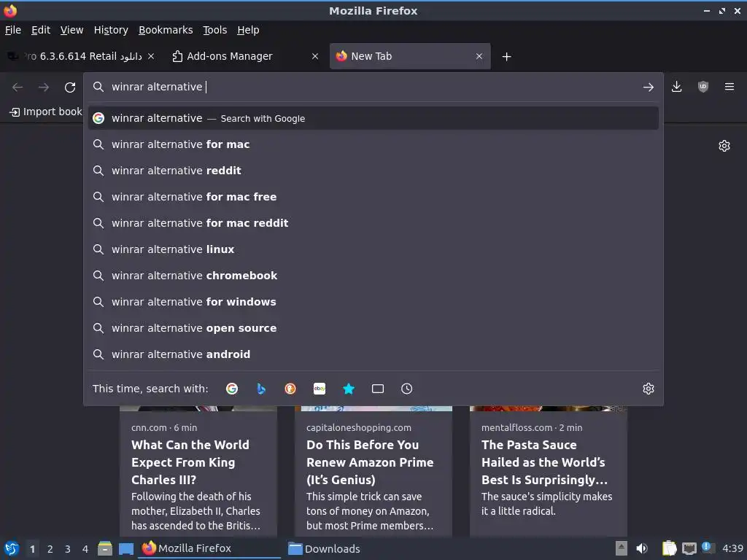This screenshot has width=747, height=560.
Task: Open a new tab with plus
Action: click(506, 57)
